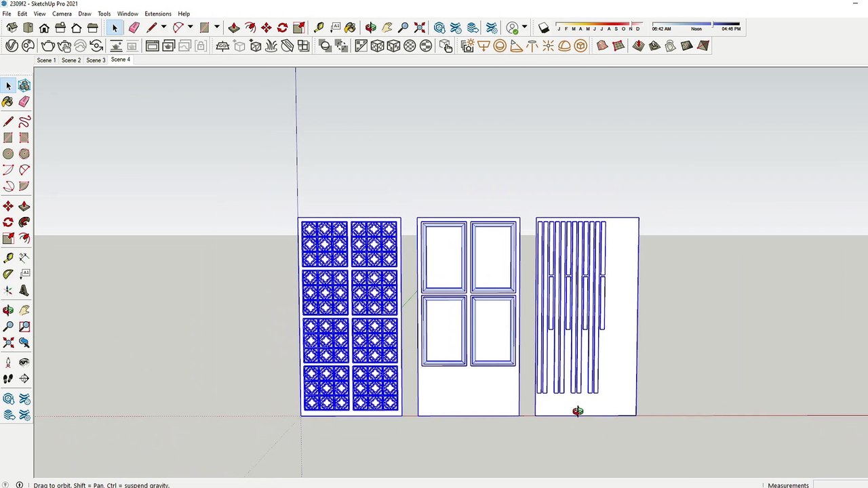This screenshot has width=868, height=488.
Task: Show V-Ray frame buffer window icon
Action: [x=152, y=45]
